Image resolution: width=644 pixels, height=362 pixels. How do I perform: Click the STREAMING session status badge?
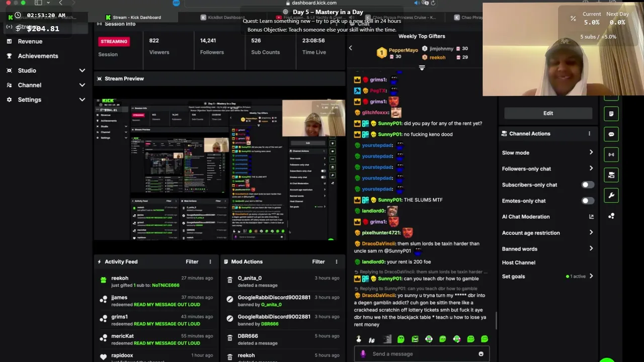pos(114,41)
